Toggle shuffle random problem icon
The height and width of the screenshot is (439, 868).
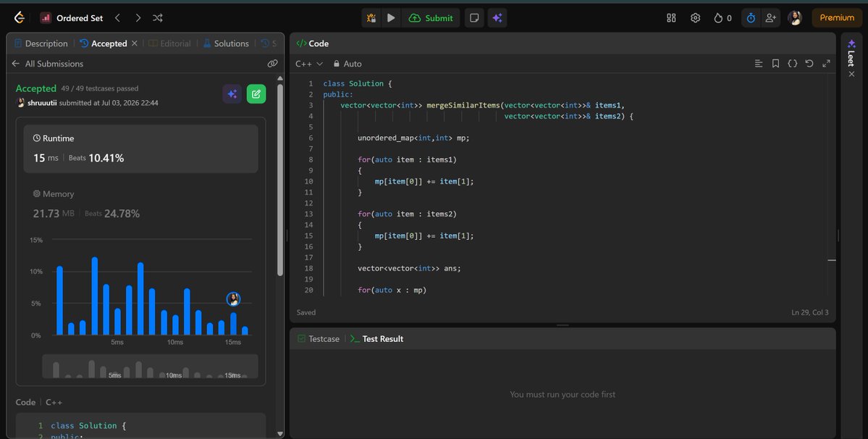(158, 18)
